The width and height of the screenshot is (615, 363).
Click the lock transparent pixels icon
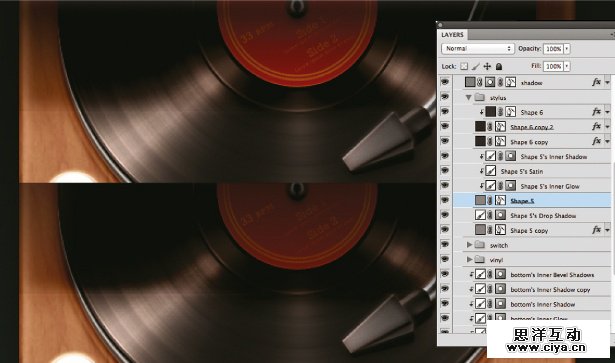tap(464, 66)
